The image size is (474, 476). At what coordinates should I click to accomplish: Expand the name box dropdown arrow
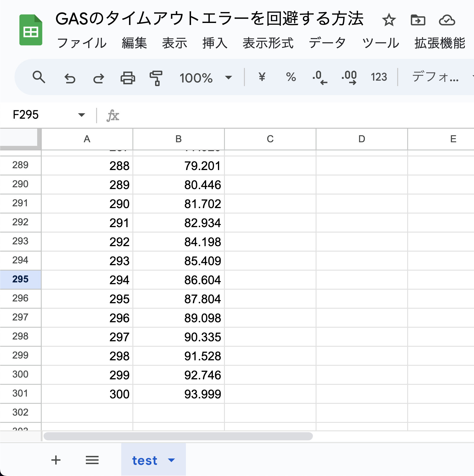pyautogui.click(x=81, y=115)
